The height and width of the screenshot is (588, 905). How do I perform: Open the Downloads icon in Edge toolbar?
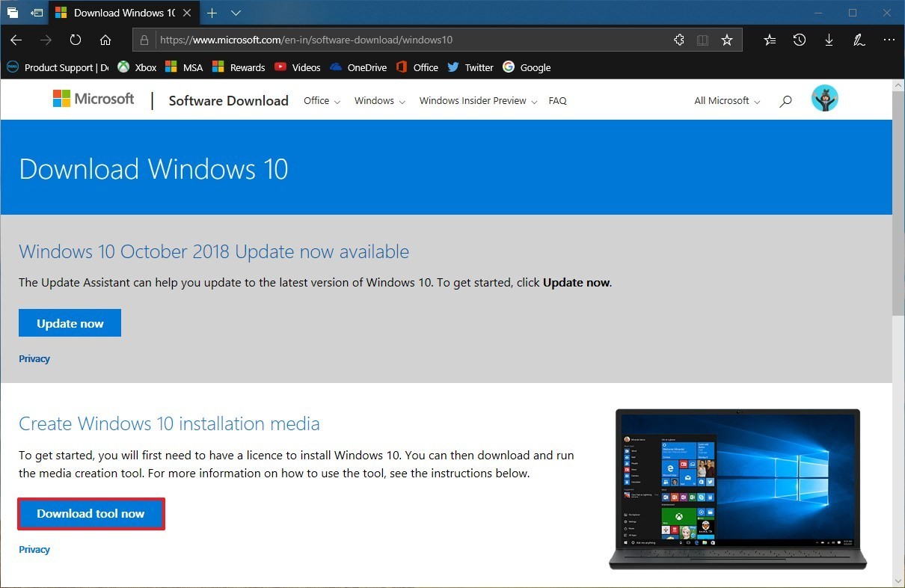tap(828, 40)
